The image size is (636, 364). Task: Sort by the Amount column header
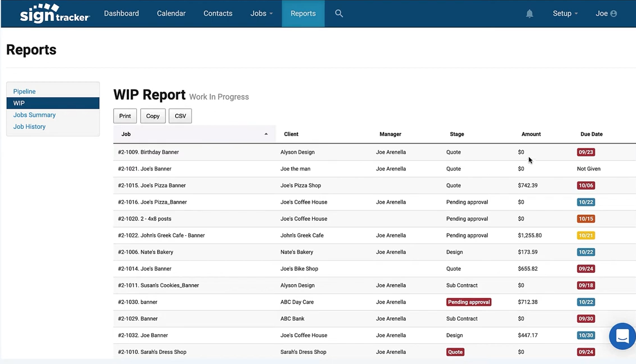coord(531,134)
